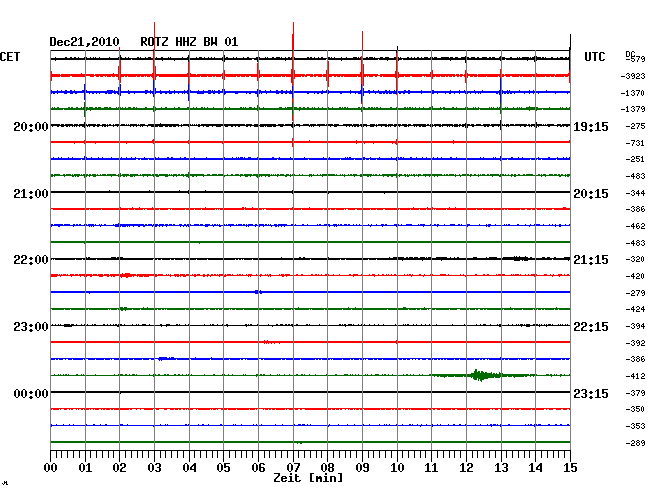Click the DC offset value -731
The height and width of the screenshot is (494, 650).
(635, 143)
